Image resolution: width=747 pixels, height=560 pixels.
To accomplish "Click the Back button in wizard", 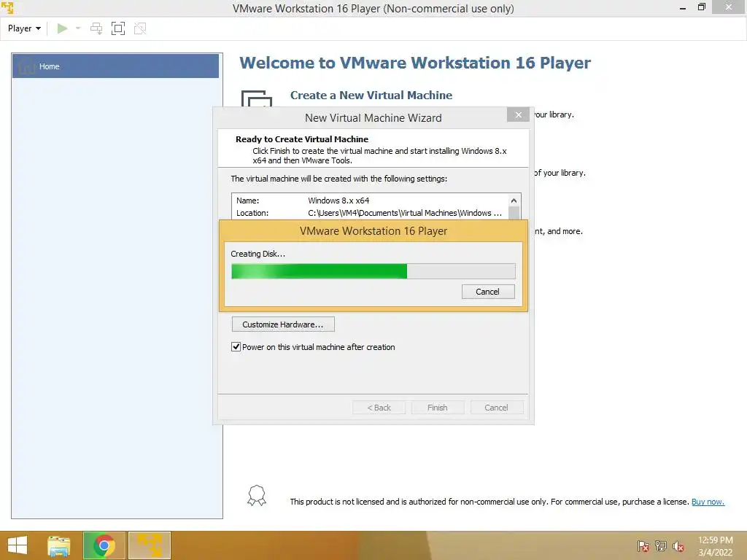I will [379, 408].
